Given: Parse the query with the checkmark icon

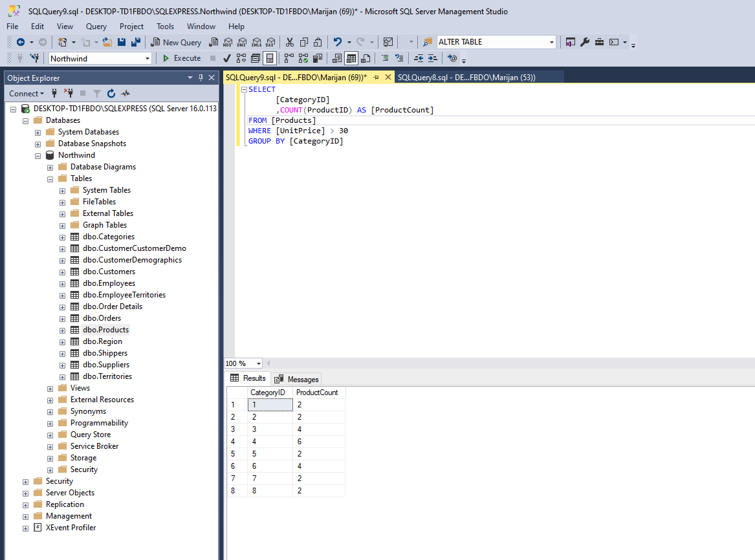Looking at the screenshot, I should [227, 58].
